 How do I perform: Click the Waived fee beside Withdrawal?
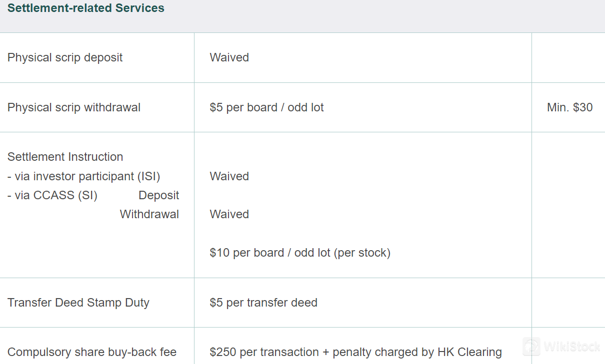(229, 214)
